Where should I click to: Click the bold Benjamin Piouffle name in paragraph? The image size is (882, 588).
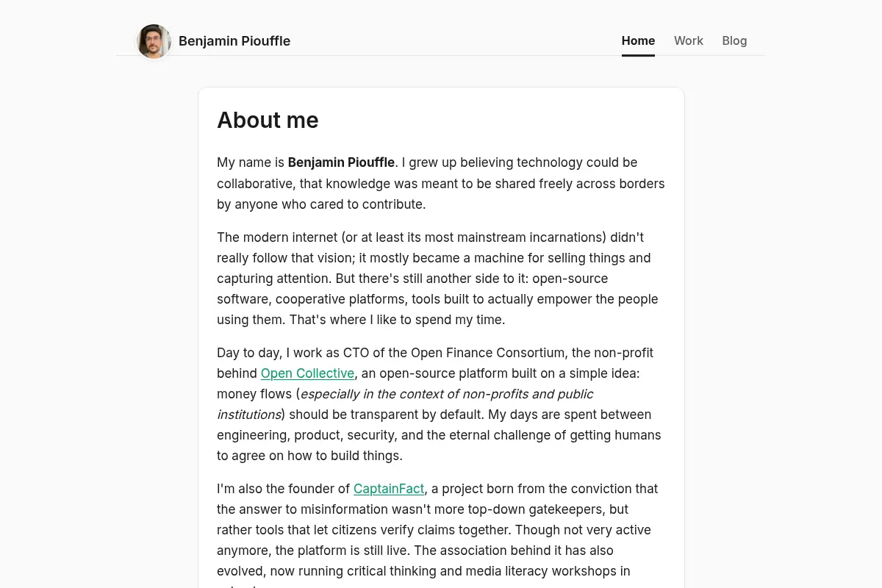coord(341,162)
